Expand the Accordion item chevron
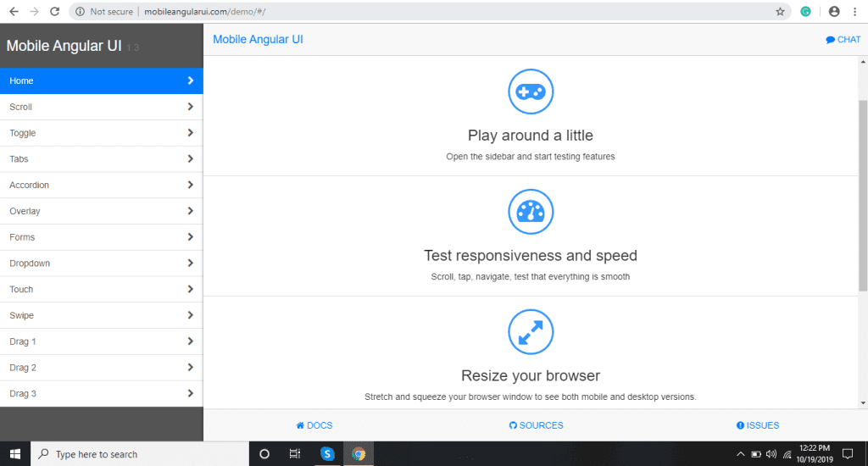 pyautogui.click(x=190, y=185)
